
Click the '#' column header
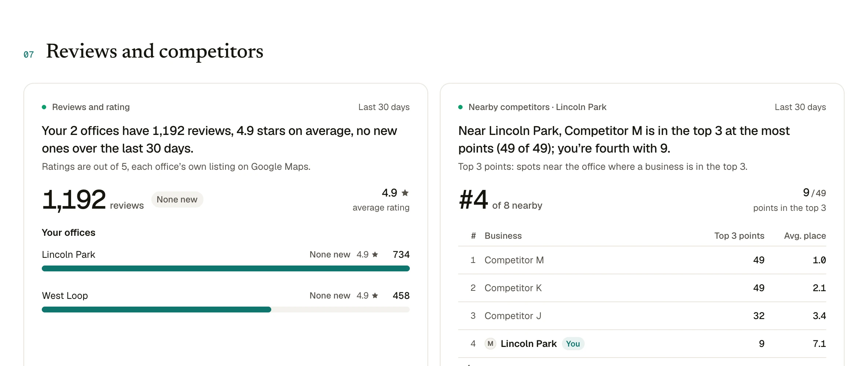coord(473,236)
